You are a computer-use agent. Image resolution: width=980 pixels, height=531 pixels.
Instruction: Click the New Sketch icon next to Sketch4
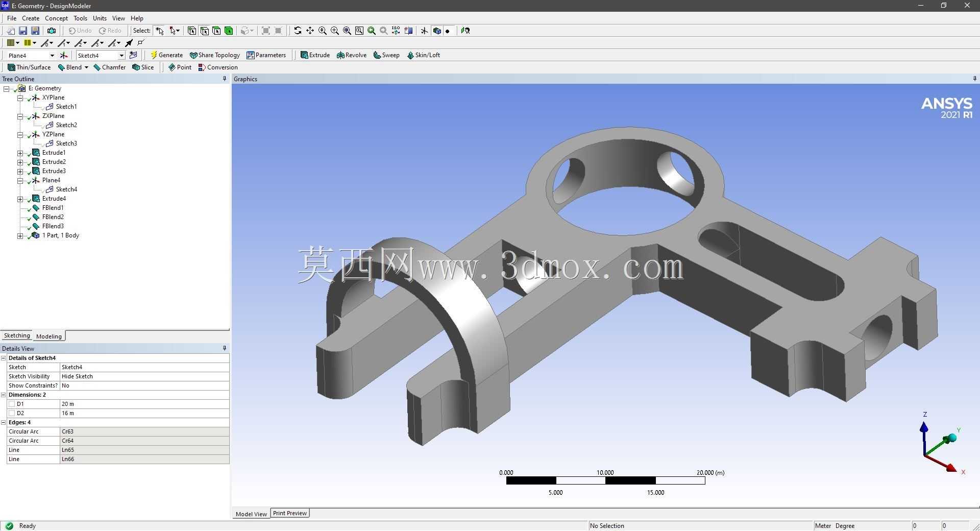134,55
